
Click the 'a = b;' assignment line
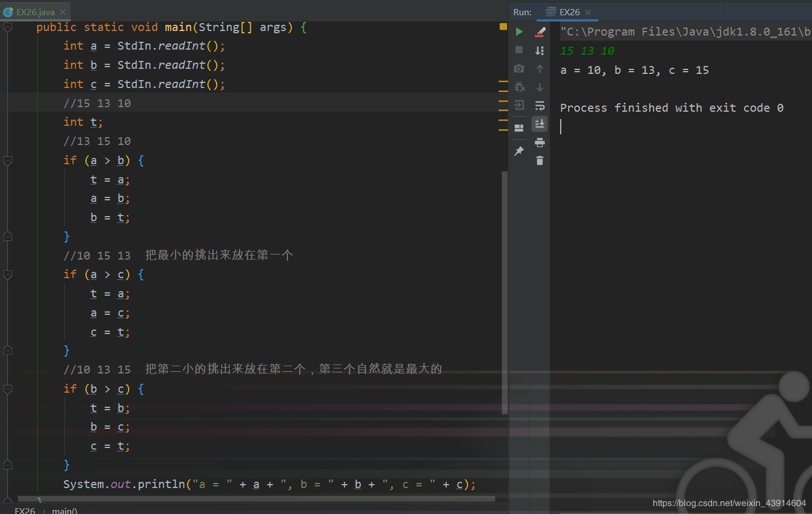click(110, 199)
